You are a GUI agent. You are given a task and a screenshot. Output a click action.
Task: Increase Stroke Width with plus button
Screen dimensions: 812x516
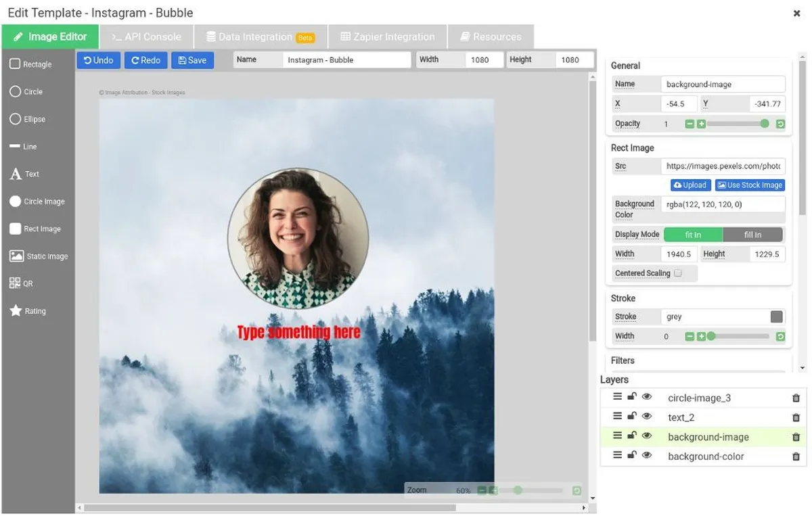tap(701, 336)
